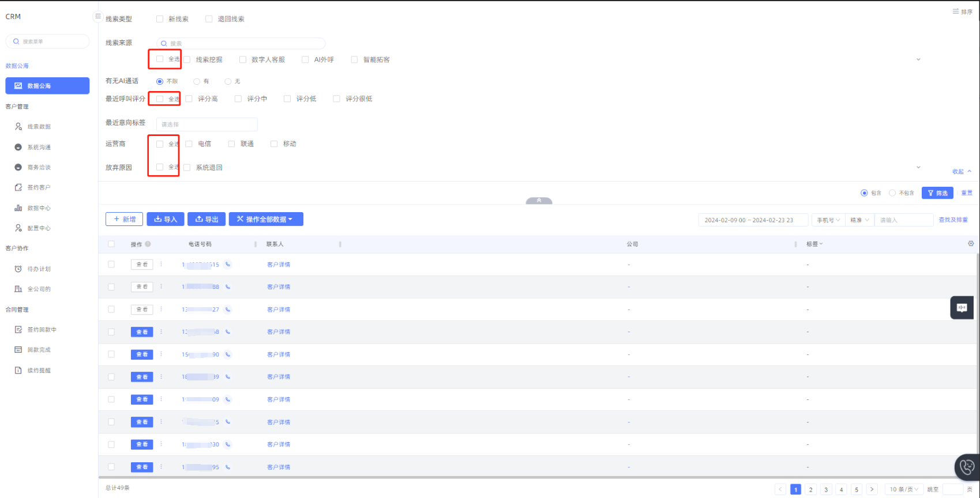Screen dimensions: 980x498
Task: Enable the 电信 carrier checkbox
Action: [x=189, y=144]
